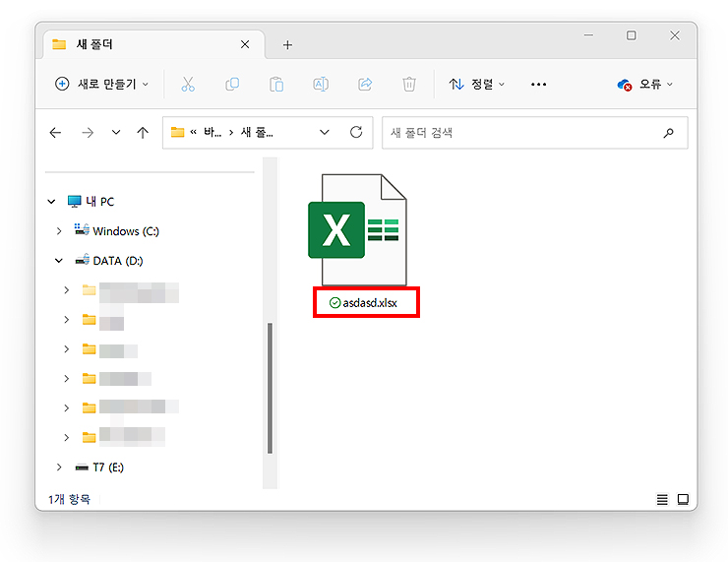The width and height of the screenshot is (728, 562).
Task: Collapse the DATA (D:) drive node
Action: pyautogui.click(x=59, y=261)
